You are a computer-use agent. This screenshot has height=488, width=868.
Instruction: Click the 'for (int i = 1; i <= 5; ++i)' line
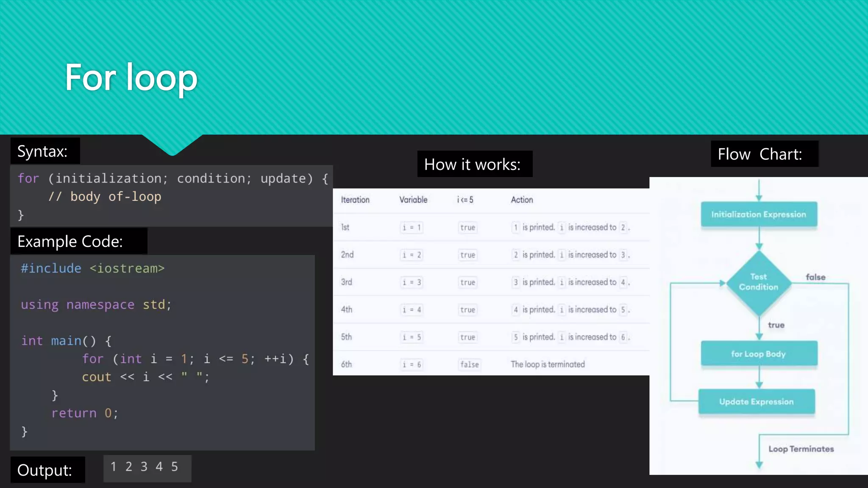click(196, 359)
